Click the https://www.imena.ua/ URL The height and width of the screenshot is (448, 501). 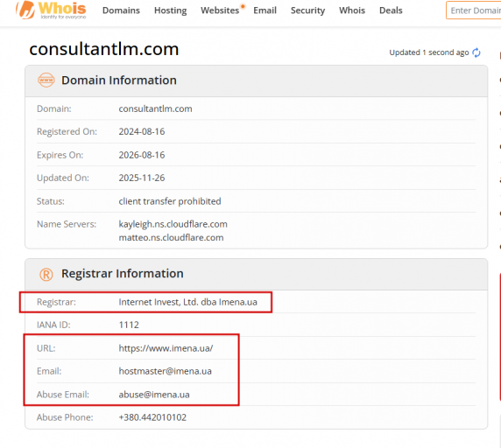[x=166, y=348]
